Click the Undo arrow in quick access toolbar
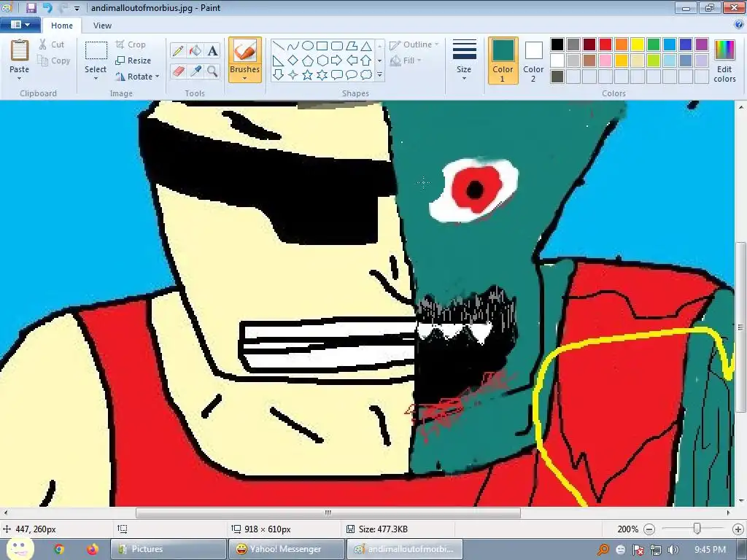The image size is (747, 560). pyautogui.click(x=47, y=7)
